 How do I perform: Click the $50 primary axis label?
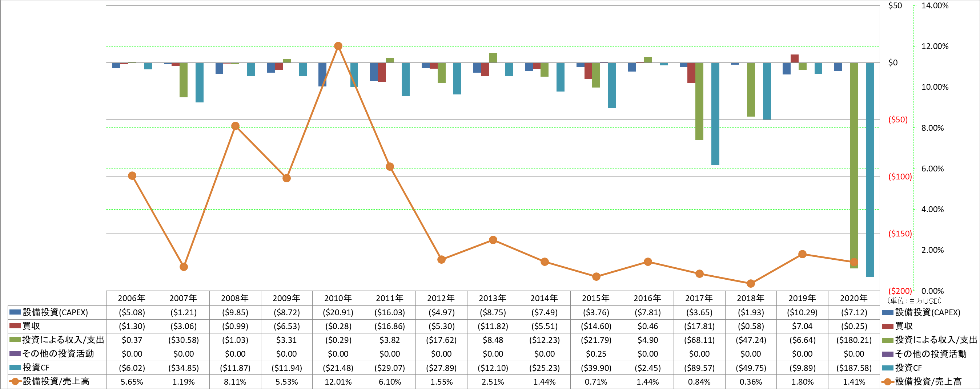[x=895, y=5]
